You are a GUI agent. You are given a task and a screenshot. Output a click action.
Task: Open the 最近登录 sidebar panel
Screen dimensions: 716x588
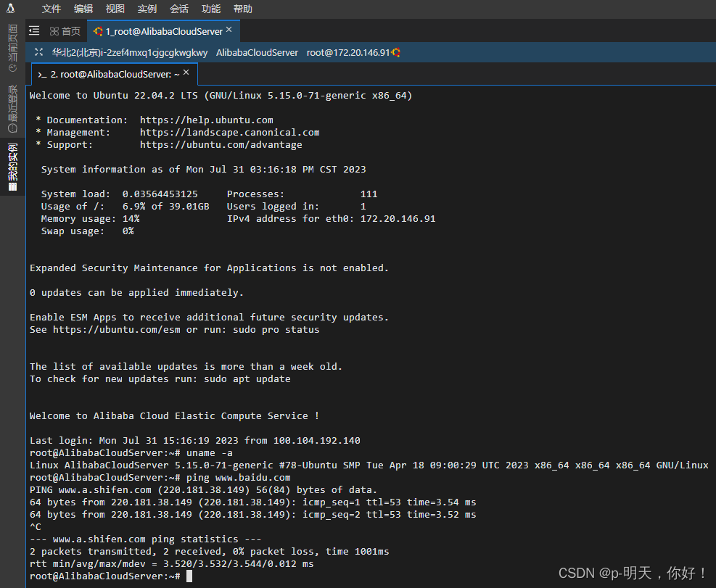pyautogui.click(x=13, y=109)
